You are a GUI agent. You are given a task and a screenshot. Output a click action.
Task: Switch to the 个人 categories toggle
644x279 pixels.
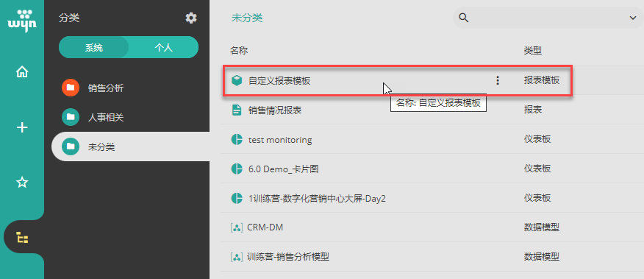[163, 47]
